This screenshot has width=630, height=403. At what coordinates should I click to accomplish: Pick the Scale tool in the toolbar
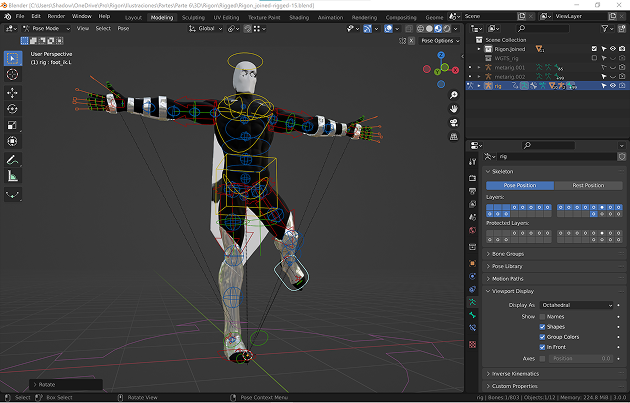tap(13, 126)
